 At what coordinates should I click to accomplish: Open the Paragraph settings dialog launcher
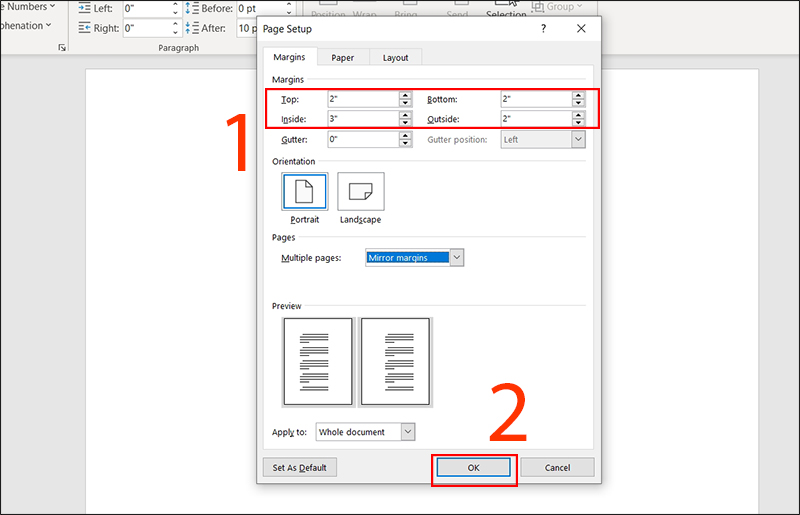coord(62,47)
